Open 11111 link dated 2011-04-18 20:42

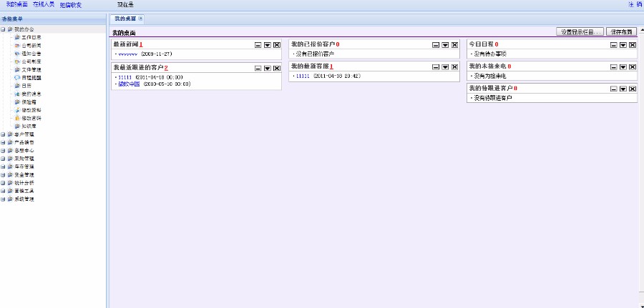[x=302, y=76]
